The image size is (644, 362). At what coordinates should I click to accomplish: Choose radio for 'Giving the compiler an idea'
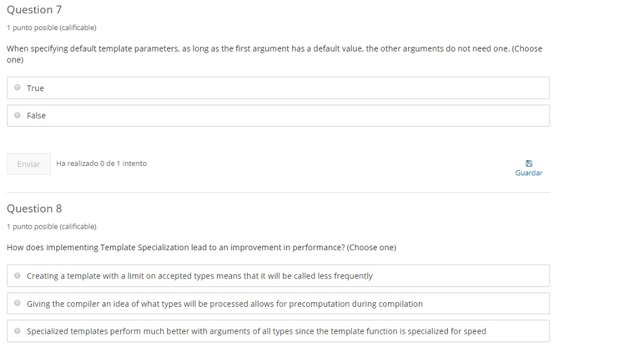(x=18, y=304)
